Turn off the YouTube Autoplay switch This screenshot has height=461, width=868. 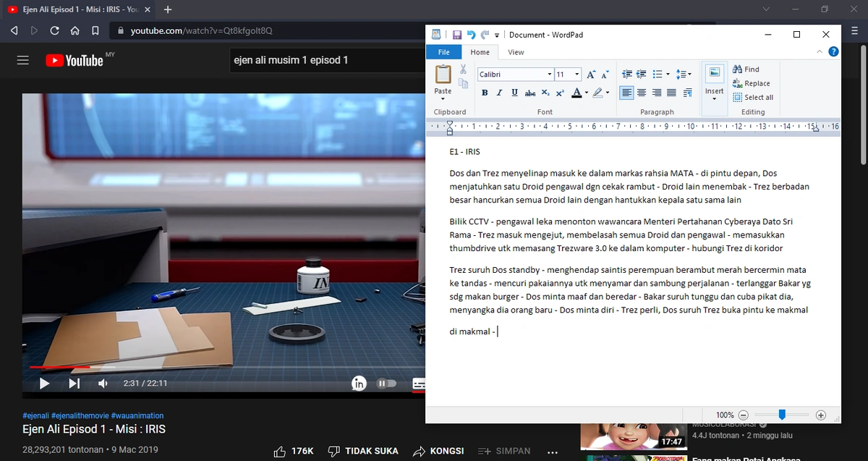387,383
